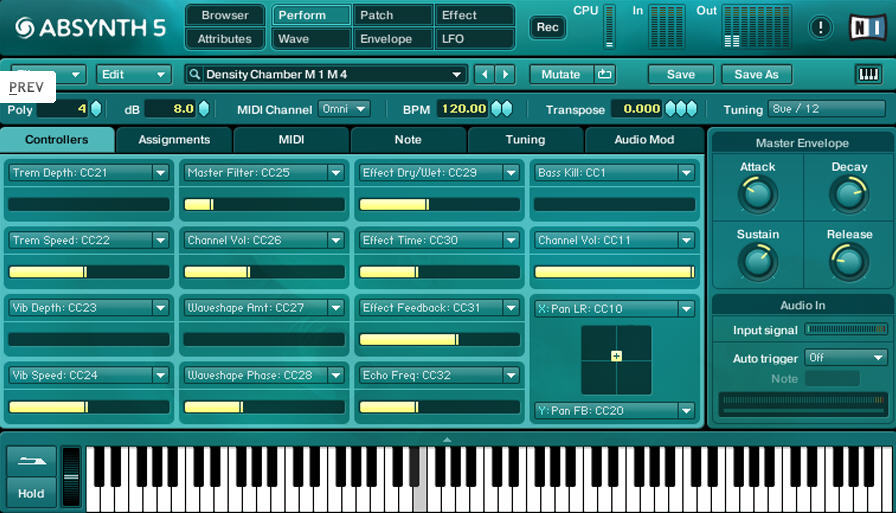Switch to the Controllers tab
The image size is (896, 513).
(x=57, y=140)
